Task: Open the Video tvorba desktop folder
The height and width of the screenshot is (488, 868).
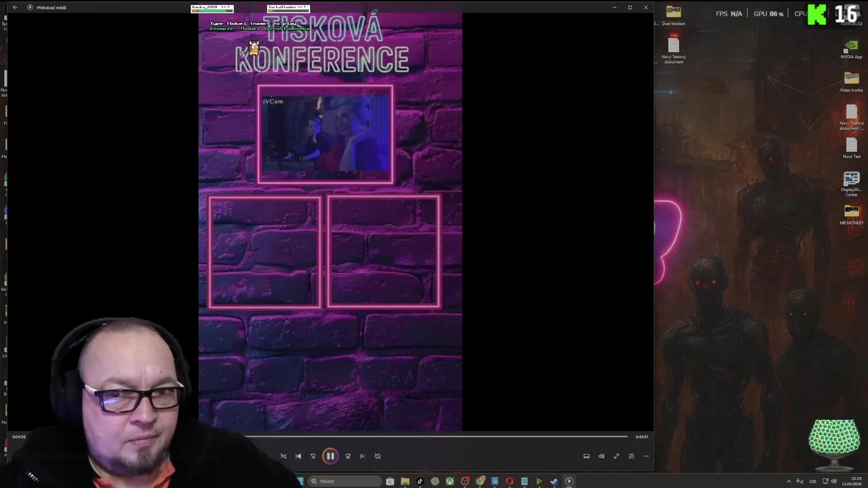Action: [851, 82]
